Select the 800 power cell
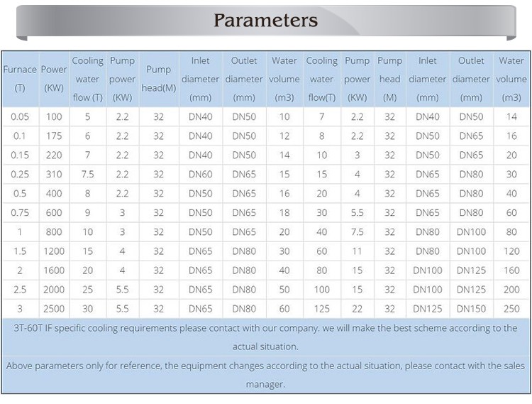 (x=54, y=231)
